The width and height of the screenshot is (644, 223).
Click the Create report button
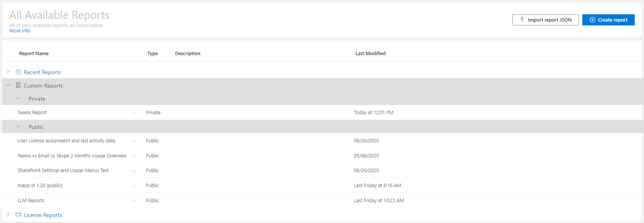coord(608,20)
